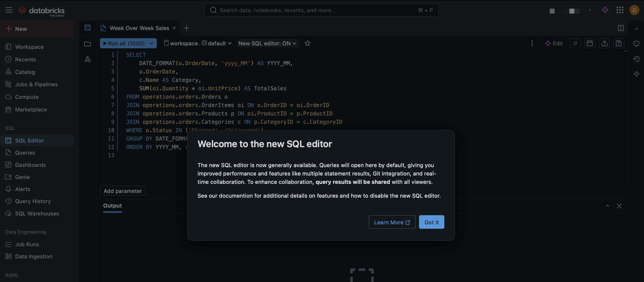
Task: Open SQL Editor from the sidebar menu
Action: click(30, 140)
